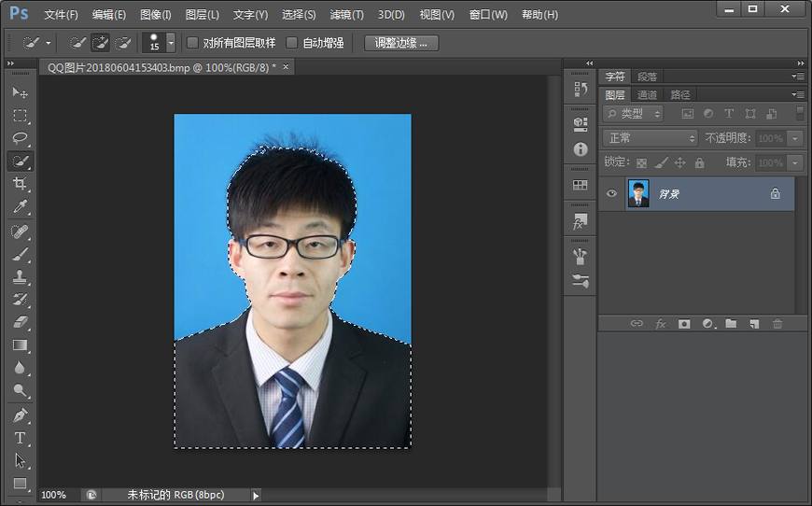This screenshot has height=506, width=812.
Task: Enable 对所有图层取样 checkbox
Action: coord(192,42)
